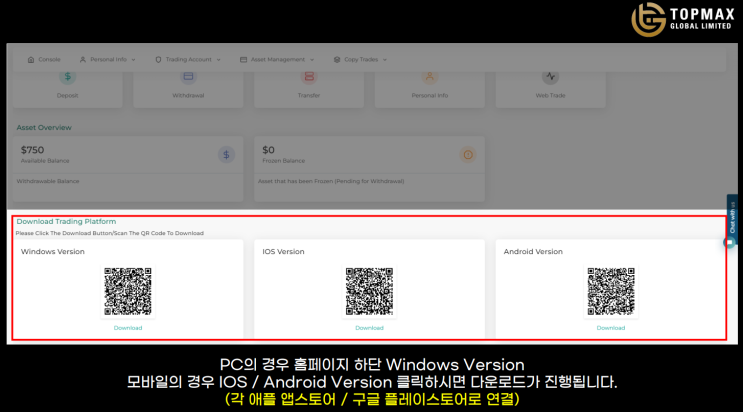Open the Personal Info menu
743x412 pixels.
click(x=108, y=60)
